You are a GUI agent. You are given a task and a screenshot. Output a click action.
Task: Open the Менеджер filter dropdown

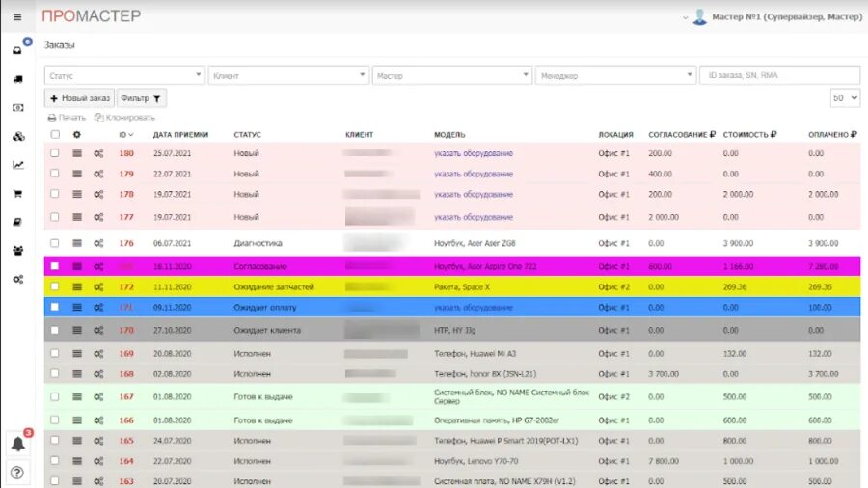point(615,75)
